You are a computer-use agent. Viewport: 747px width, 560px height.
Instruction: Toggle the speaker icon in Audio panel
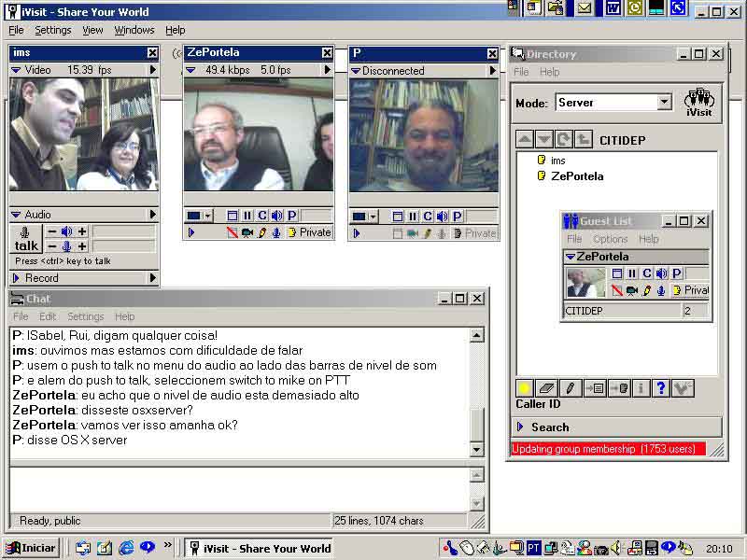click(67, 231)
